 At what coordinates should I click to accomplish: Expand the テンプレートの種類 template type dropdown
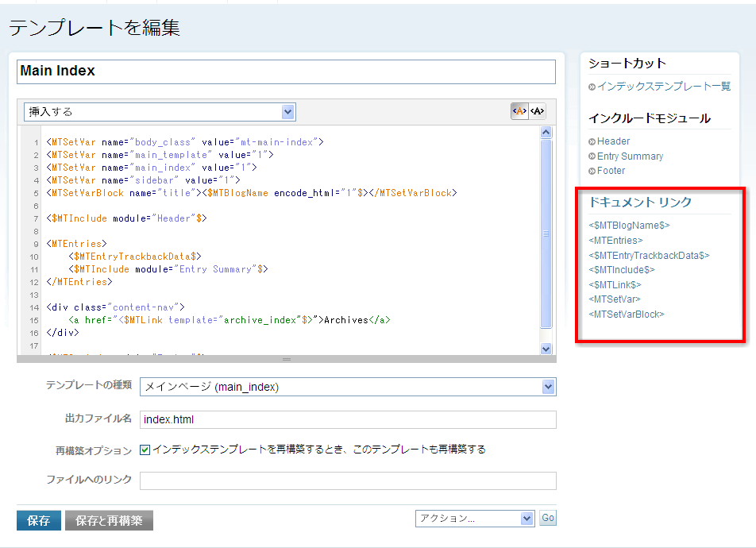point(348,387)
